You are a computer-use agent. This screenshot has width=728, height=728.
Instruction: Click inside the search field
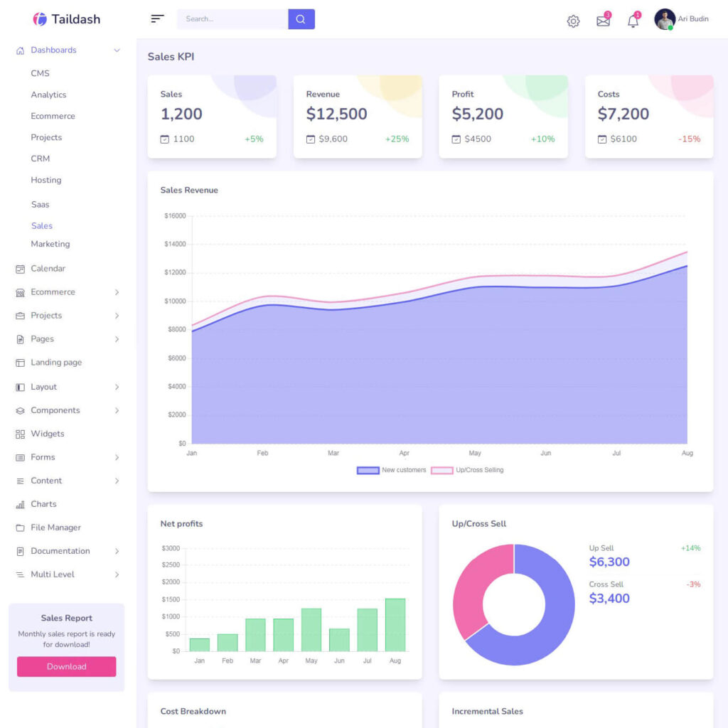[x=231, y=19]
